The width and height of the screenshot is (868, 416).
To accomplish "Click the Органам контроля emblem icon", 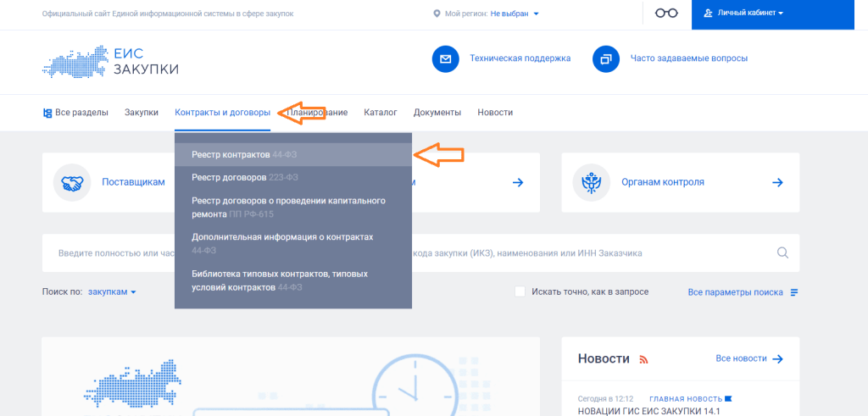I will pos(591,182).
